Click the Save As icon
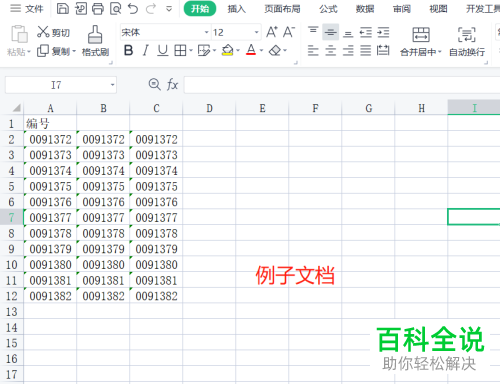Image resolution: width=500 pixels, height=384 pixels. point(80,9)
